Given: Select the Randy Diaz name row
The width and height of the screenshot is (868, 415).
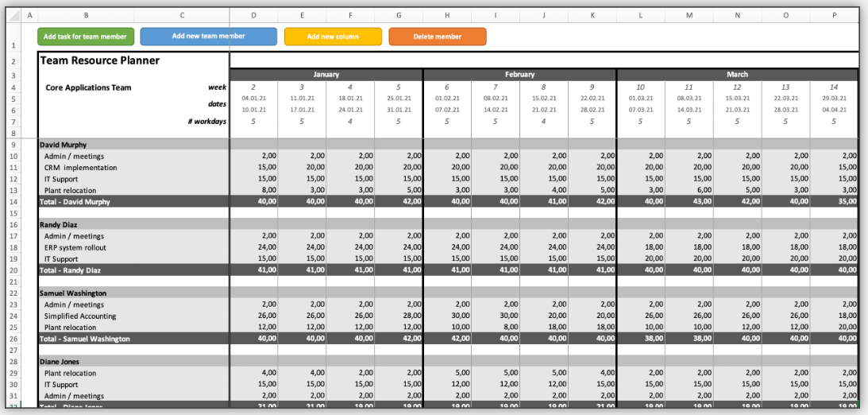Looking at the screenshot, I should point(448,224).
